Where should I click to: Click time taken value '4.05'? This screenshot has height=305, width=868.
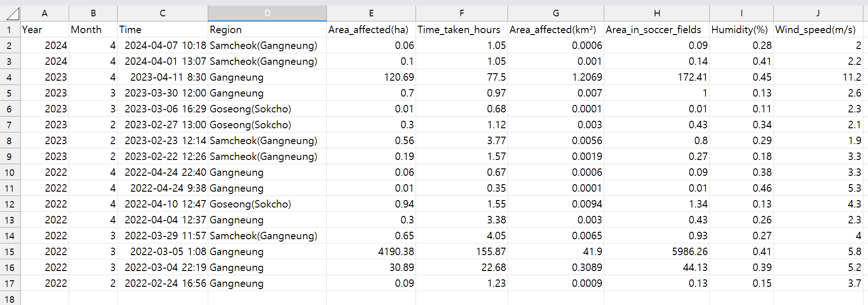pos(462,236)
